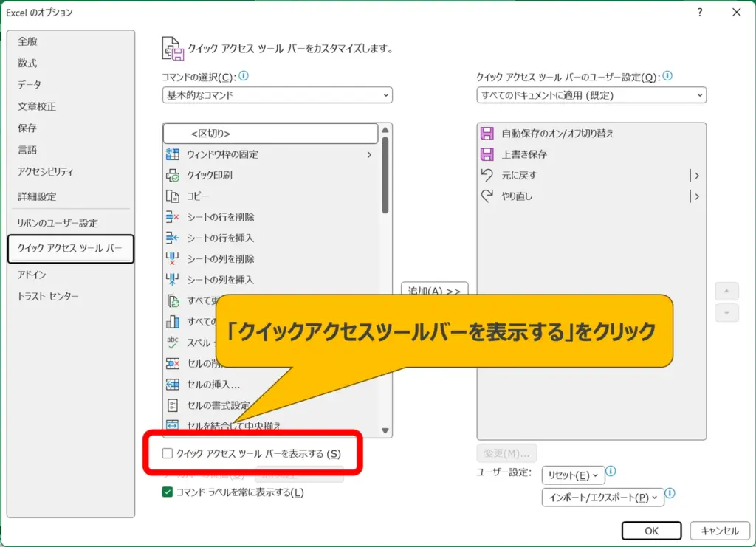Select the やり直し redo icon

coord(487,196)
